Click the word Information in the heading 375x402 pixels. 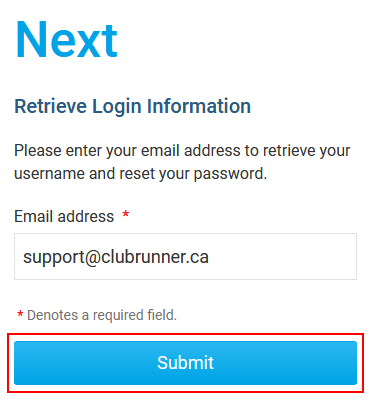(x=199, y=106)
